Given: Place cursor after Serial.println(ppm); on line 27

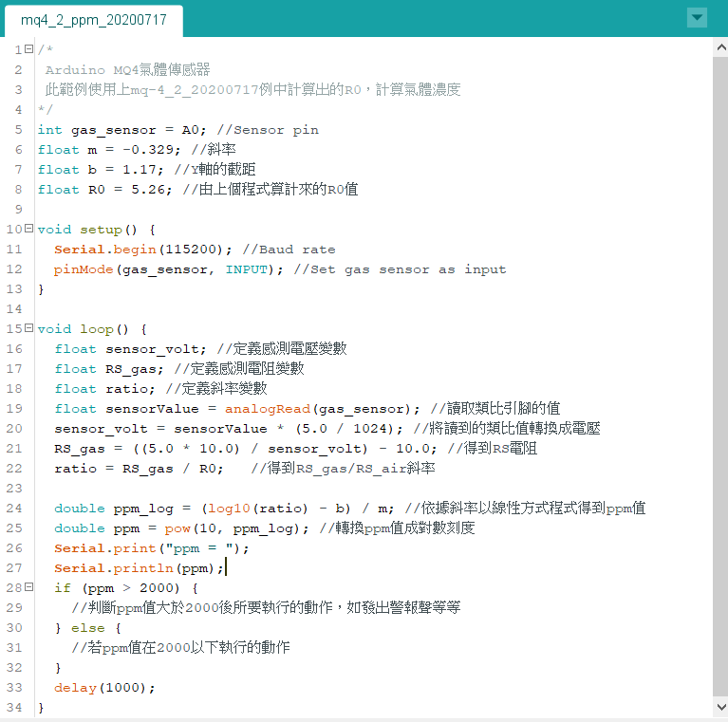Looking at the screenshot, I should click(x=226, y=568).
